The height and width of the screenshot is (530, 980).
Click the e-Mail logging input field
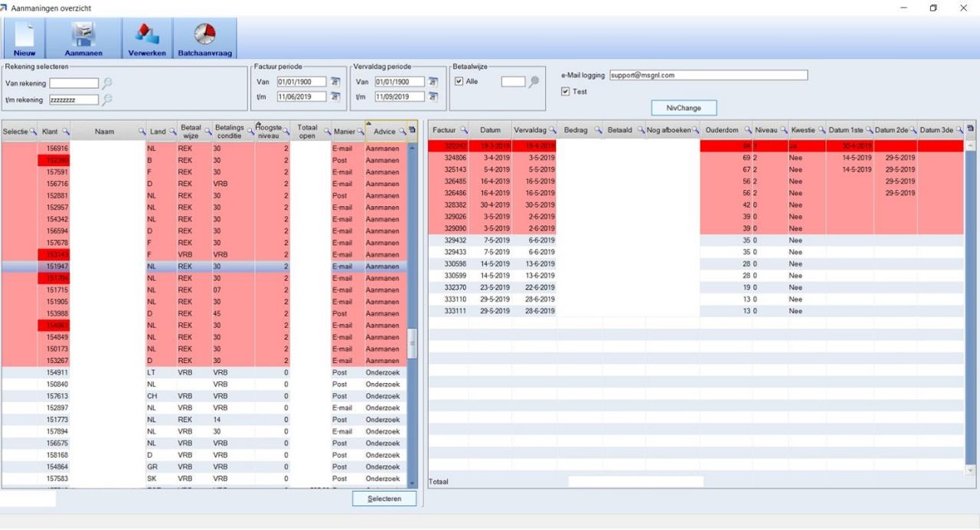tap(708, 75)
